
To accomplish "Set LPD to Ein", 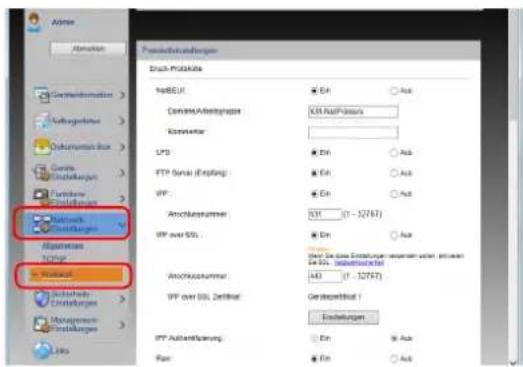I will click(x=314, y=153).
